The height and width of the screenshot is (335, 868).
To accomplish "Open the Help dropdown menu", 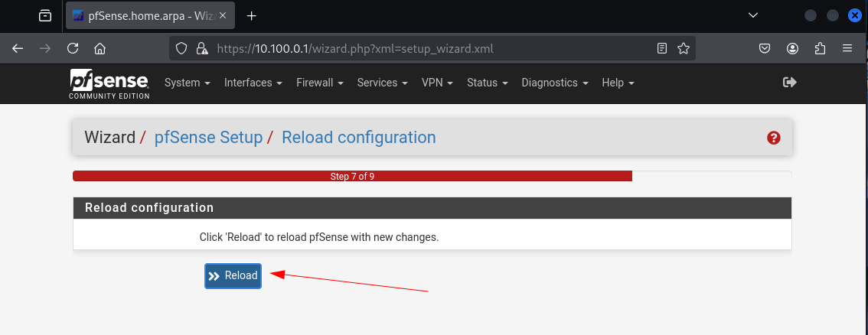I will 618,83.
